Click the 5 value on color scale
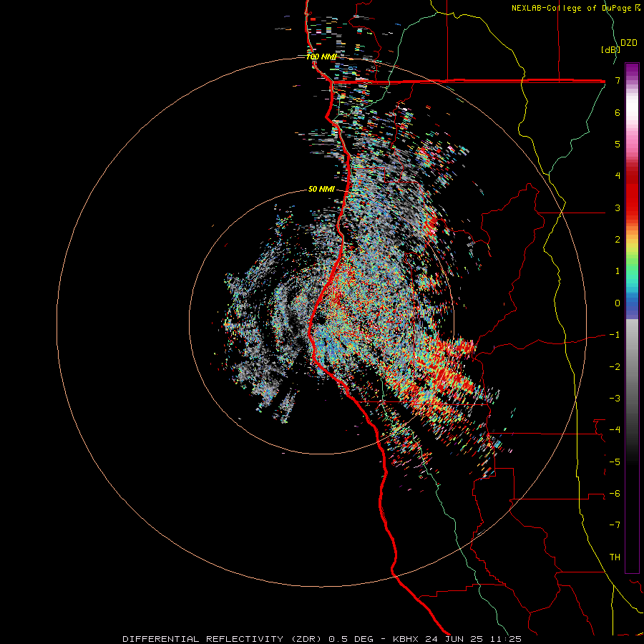644x644 pixels. (x=618, y=144)
